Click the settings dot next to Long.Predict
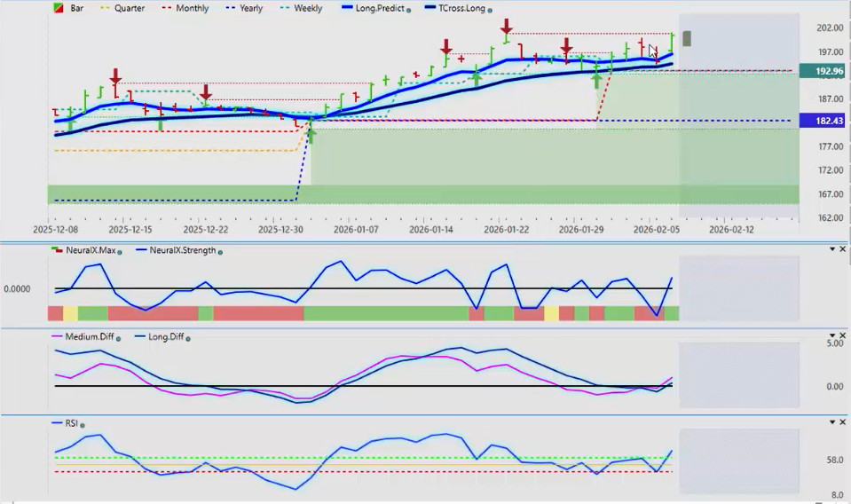 408,9
